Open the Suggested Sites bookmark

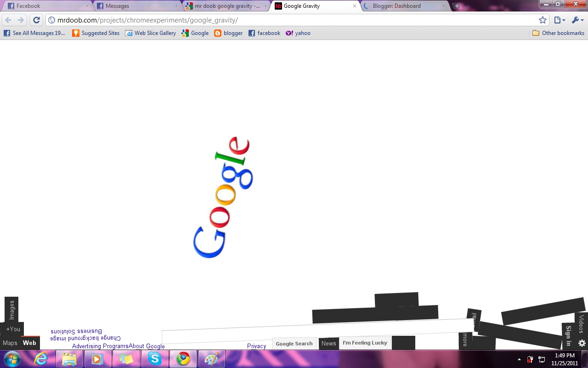(x=96, y=33)
